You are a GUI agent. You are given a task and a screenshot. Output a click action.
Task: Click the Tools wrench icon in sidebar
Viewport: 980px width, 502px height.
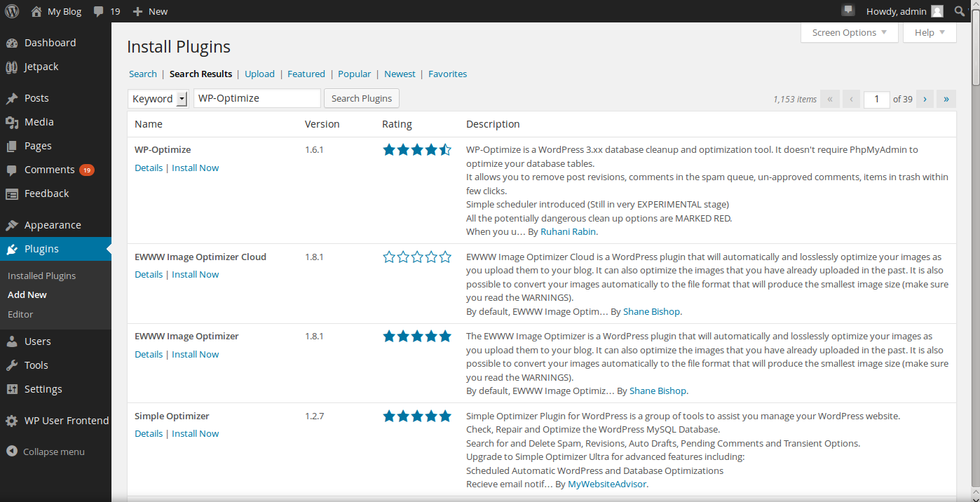point(12,365)
